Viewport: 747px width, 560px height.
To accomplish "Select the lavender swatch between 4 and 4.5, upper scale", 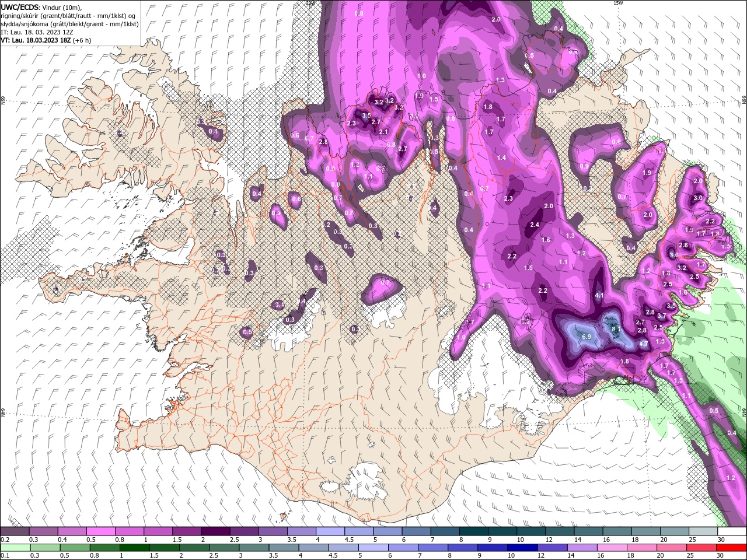I will tap(330, 531).
